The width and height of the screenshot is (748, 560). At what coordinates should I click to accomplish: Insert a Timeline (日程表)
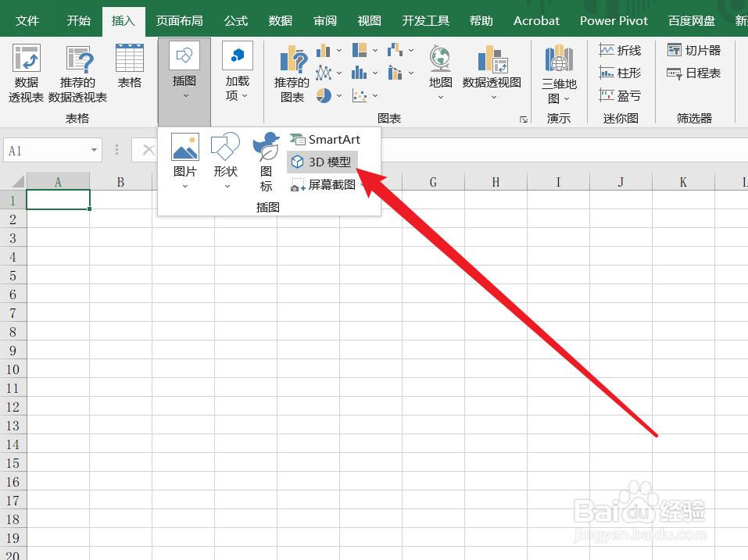pos(694,73)
